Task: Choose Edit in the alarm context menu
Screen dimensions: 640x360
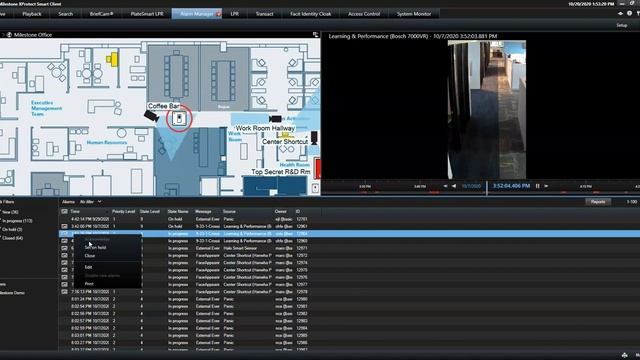Action: tap(88, 267)
